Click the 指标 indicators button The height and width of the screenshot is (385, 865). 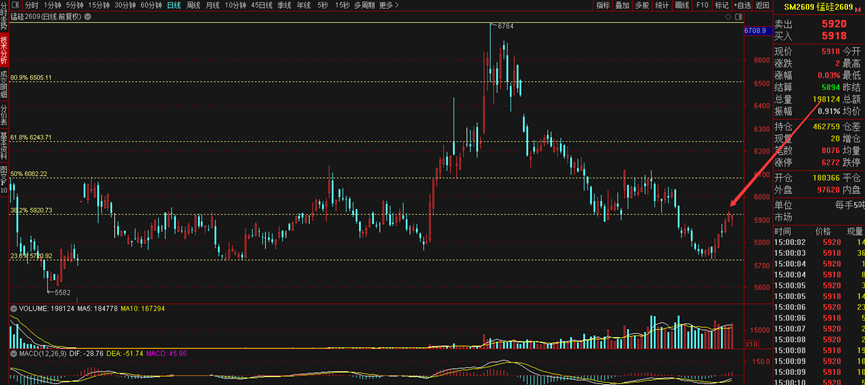(603, 6)
